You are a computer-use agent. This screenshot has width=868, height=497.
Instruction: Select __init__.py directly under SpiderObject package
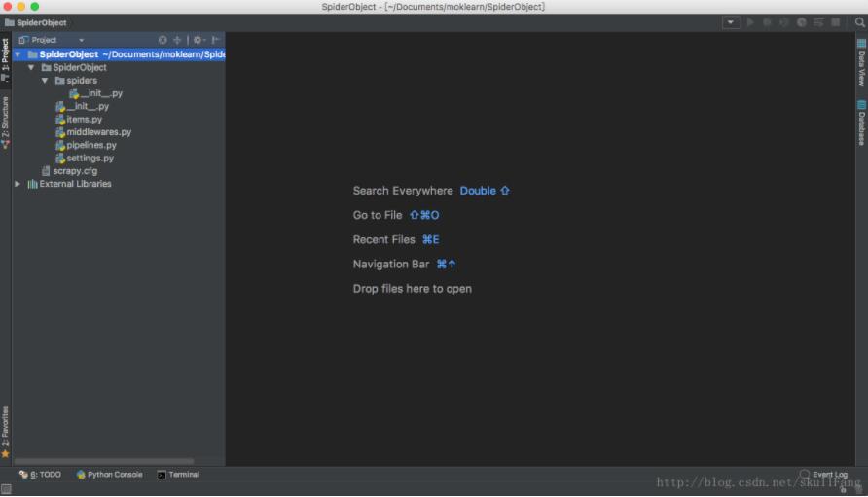(x=82, y=106)
